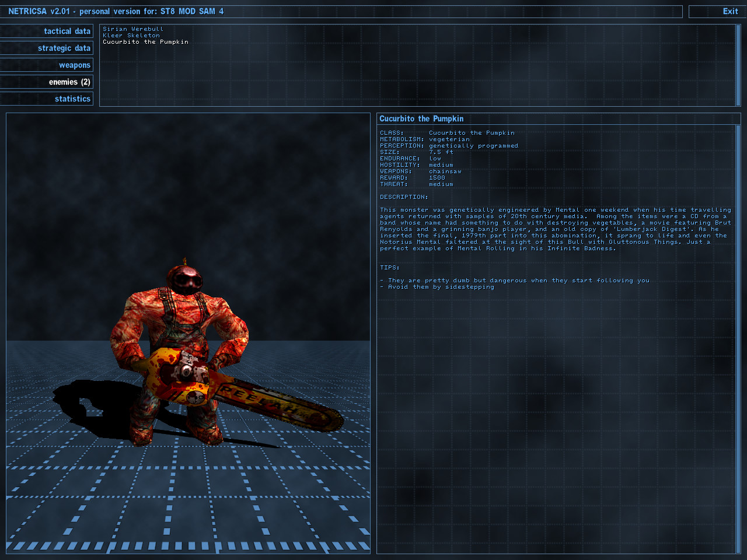Click the DESCRIPTION heading in the info panel
747x560 pixels.
404,197
